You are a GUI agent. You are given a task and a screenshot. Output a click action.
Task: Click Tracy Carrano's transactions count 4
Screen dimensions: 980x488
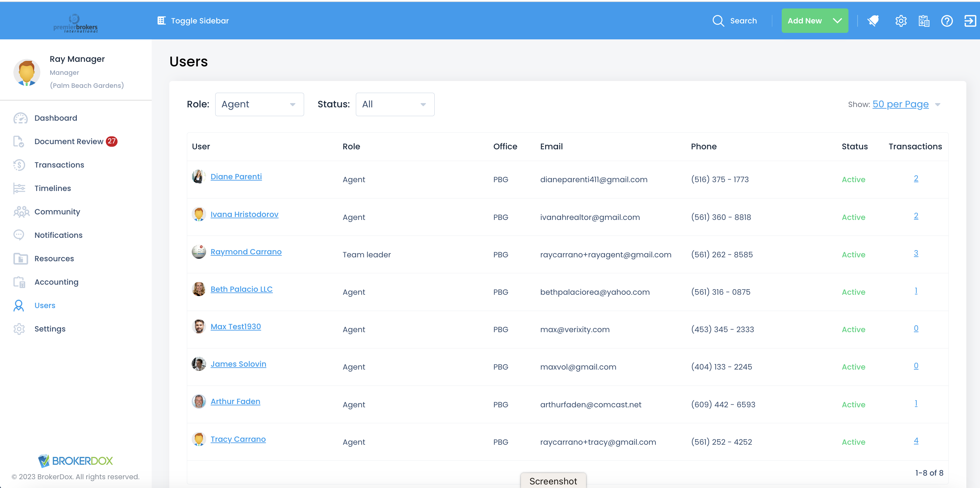click(x=916, y=441)
